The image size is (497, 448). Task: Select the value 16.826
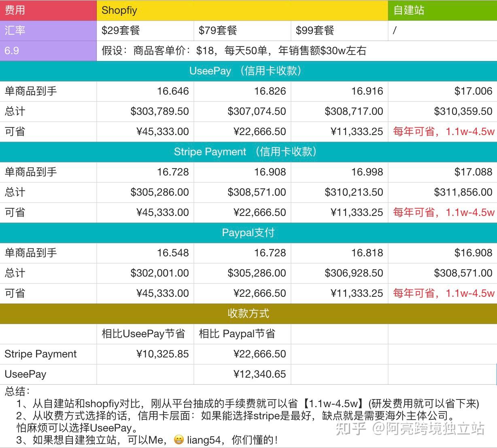tap(270, 91)
